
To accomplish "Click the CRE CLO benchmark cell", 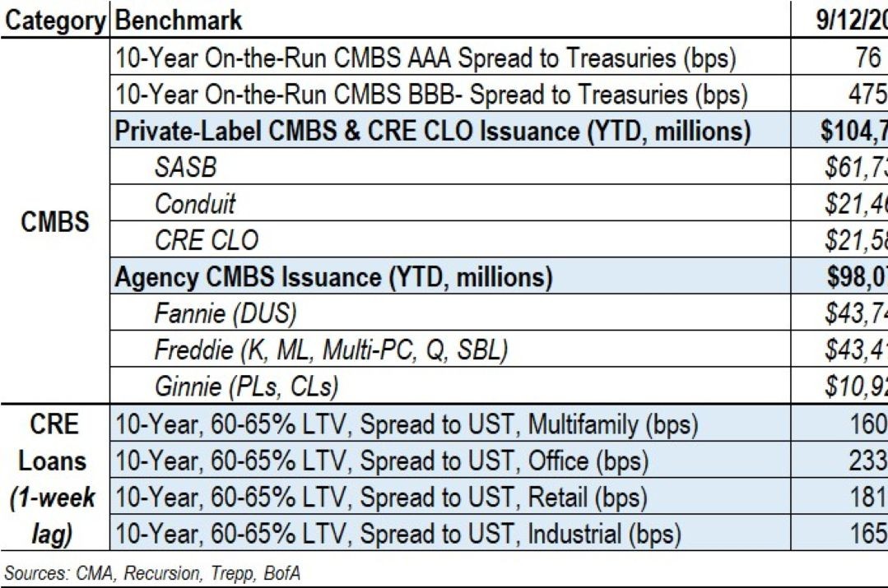I will click(206, 240).
